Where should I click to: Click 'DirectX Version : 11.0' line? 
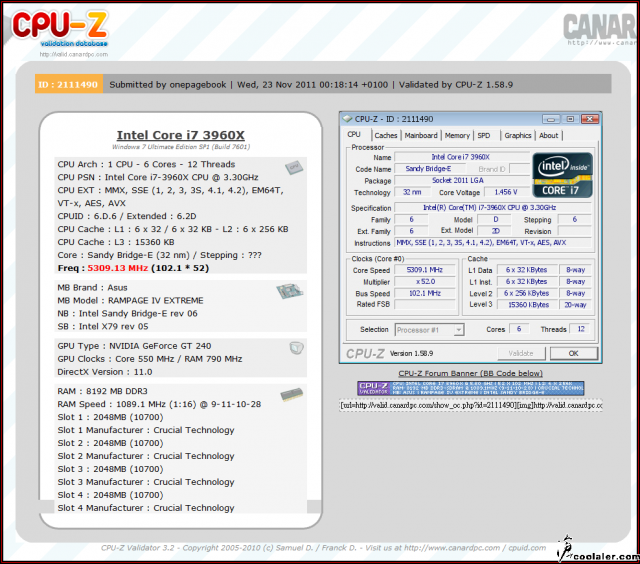[x=105, y=372]
